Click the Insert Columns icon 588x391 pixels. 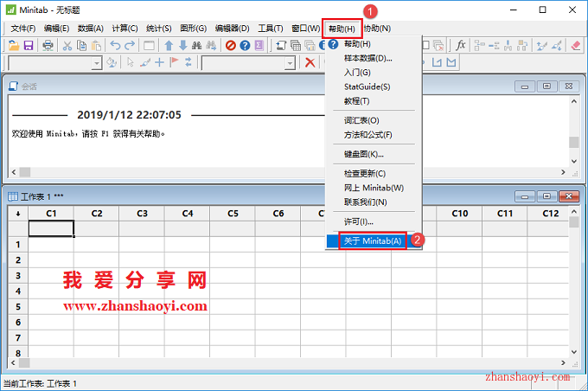coord(508,45)
